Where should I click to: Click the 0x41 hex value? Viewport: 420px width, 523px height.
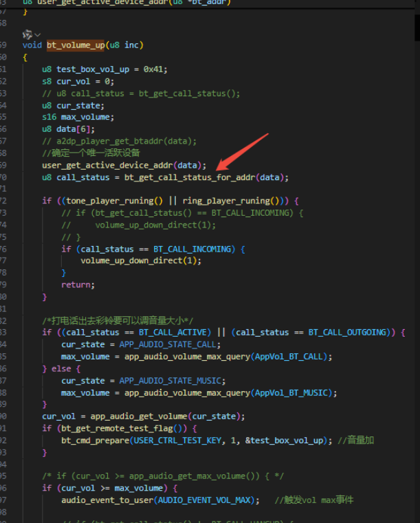153,69
